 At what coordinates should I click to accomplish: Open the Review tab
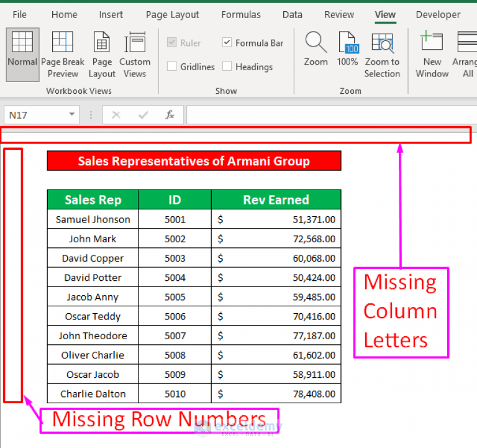click(x=339, y=15)
